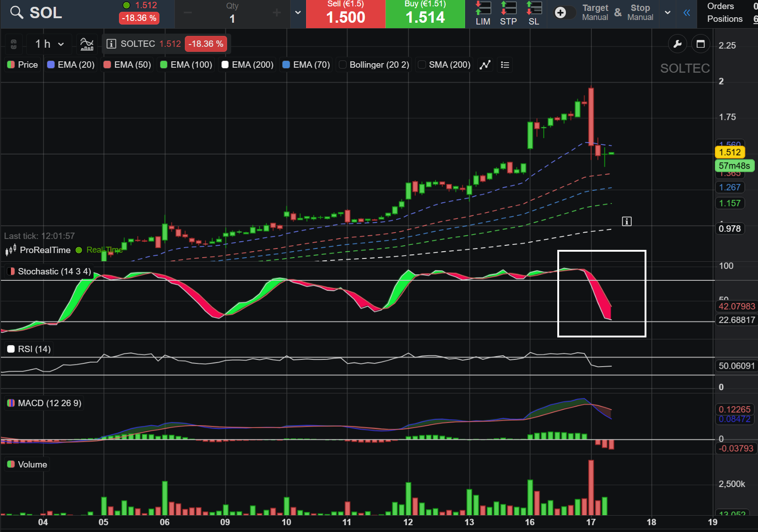
Task: Click the green Buy 1.514 button
Action: [425, 14]
